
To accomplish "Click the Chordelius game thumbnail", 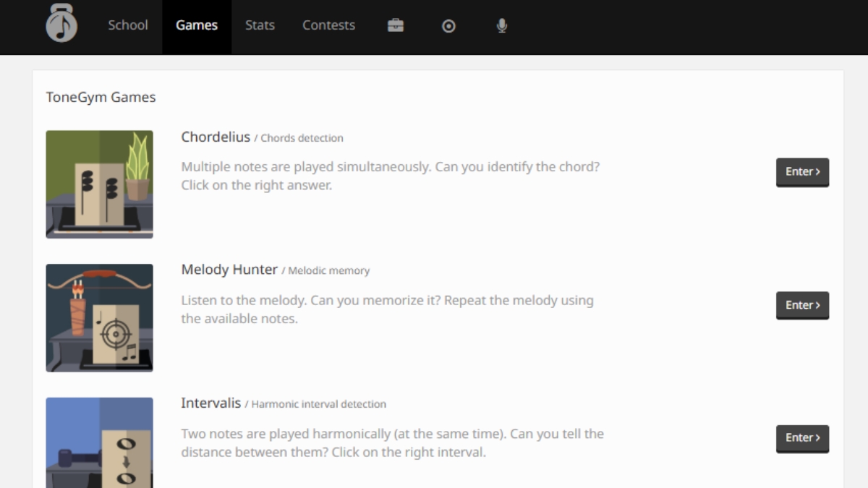I will pyautogui.click(x=100, y=184).
